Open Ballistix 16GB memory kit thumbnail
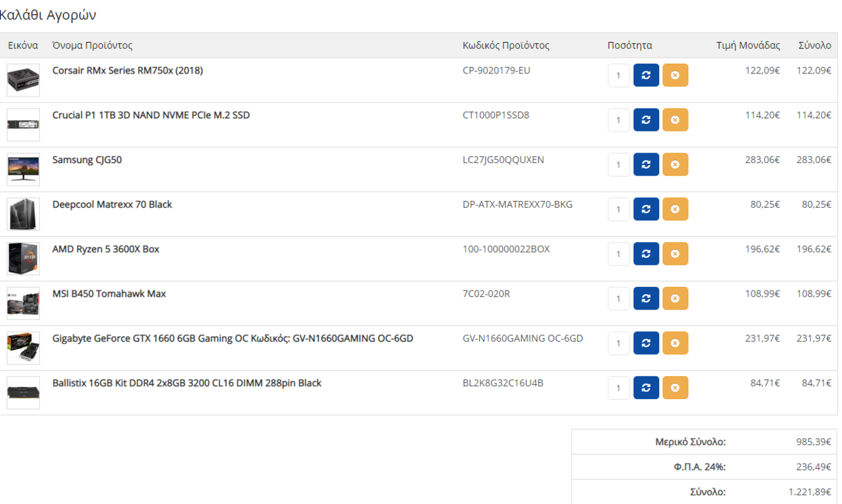 23,393
